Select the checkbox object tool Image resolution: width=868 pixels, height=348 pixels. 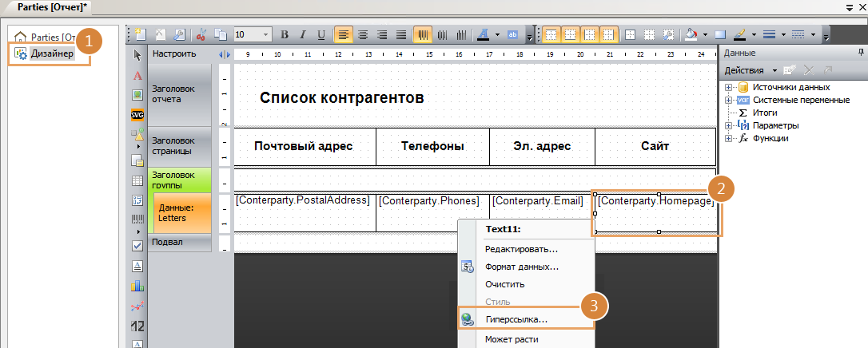[137, 244]
